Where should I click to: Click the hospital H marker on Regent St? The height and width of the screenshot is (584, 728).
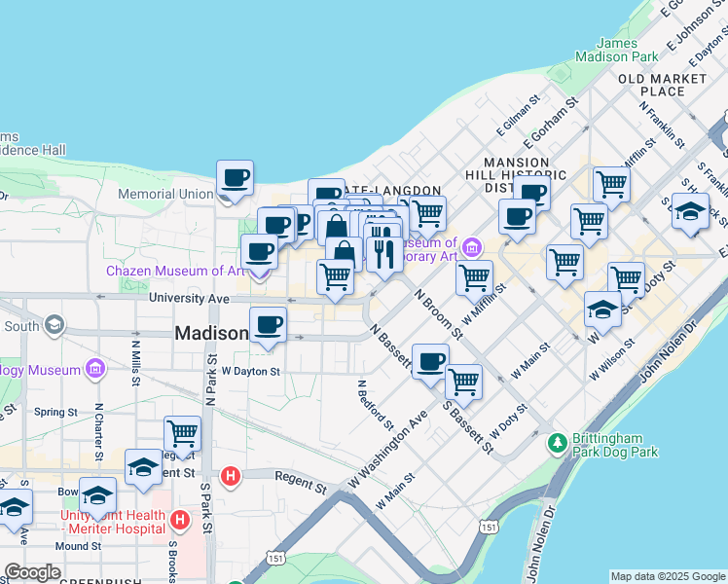click(x=231, y=476)
